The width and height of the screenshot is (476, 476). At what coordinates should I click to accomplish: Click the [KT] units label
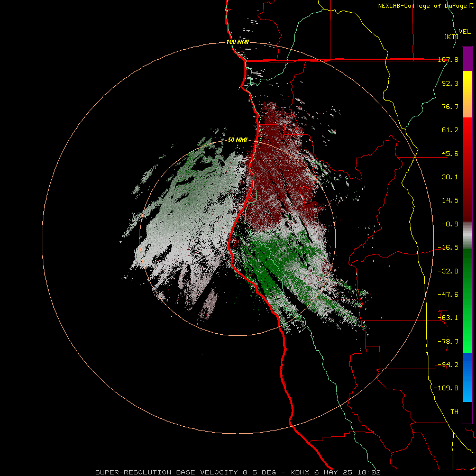click(x=451, y=36)
